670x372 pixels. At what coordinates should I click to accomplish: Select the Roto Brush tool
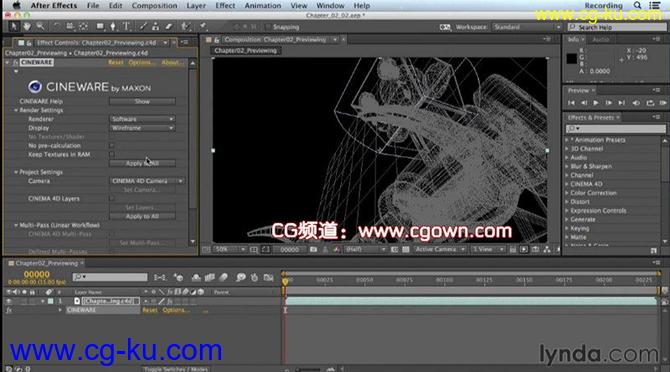pos(185,26)
